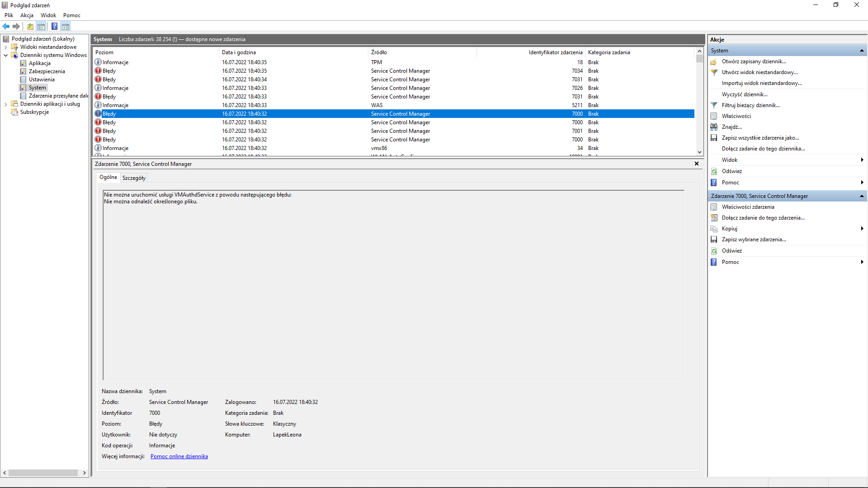Click the Utwórz widok niestandardowy funnel icon
This screenshot has width=868, height=488.
(714, 72)
